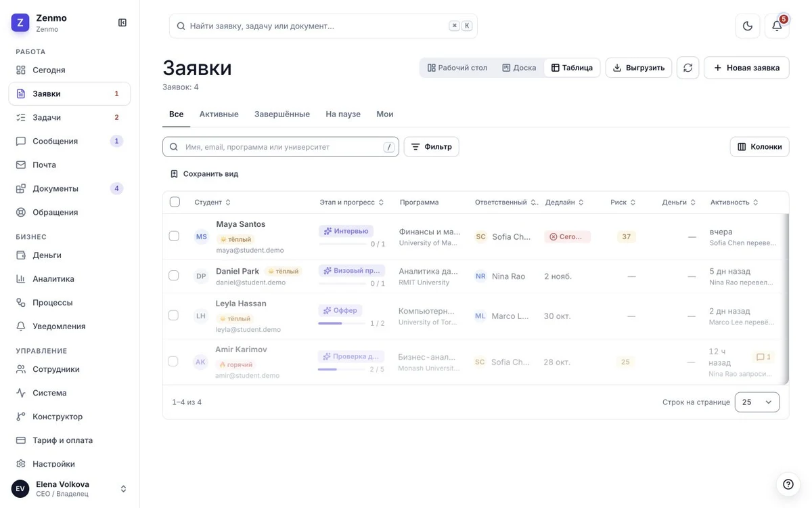Open Обращения in sidebar

pos(70,212)
